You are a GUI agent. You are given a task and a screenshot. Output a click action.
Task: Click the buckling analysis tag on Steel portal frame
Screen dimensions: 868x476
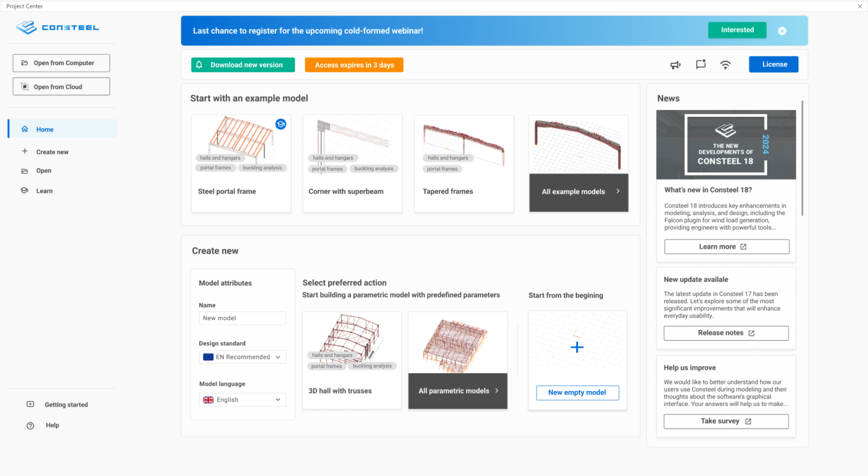pyautogui.click(x=262, y=168)
